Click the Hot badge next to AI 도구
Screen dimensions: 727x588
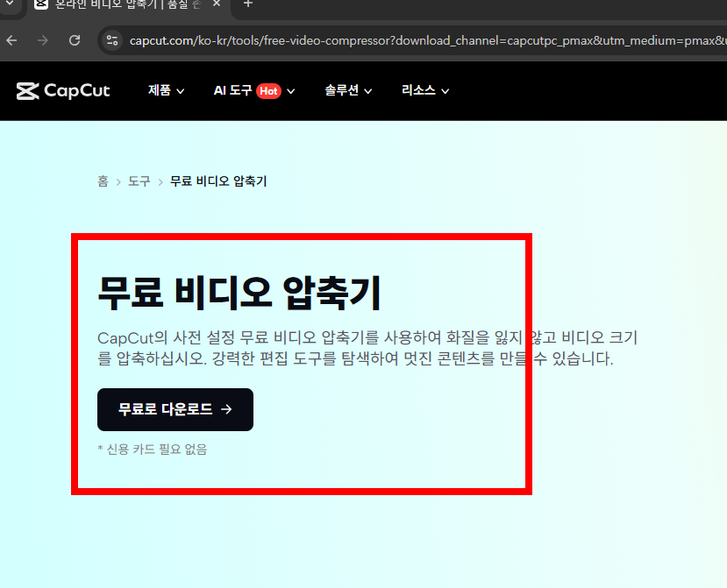[267, 90]
